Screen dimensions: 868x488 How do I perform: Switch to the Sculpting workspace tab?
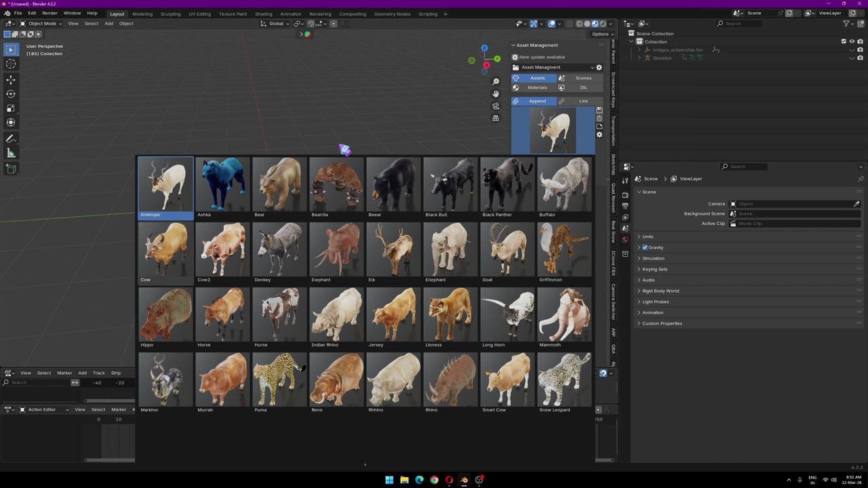point(170,14)
